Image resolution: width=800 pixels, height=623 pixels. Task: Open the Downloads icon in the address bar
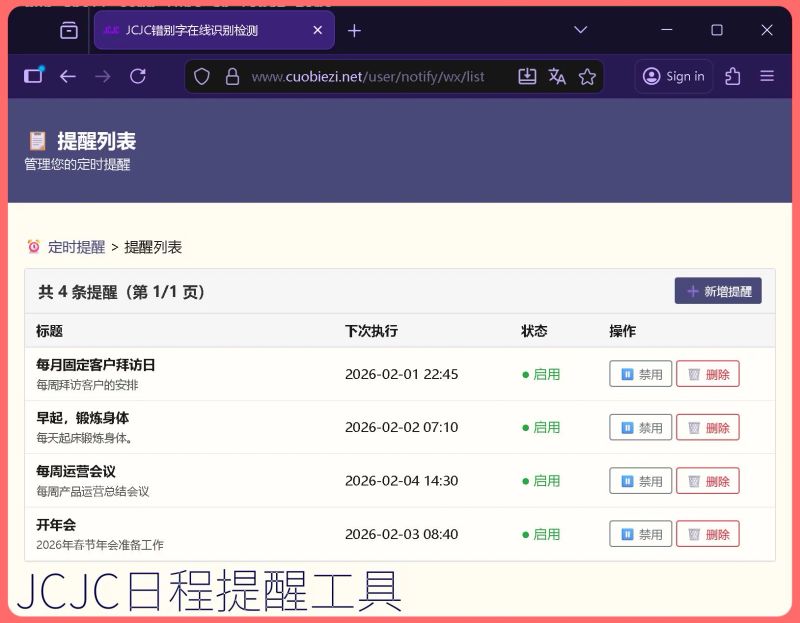[528, 75]
